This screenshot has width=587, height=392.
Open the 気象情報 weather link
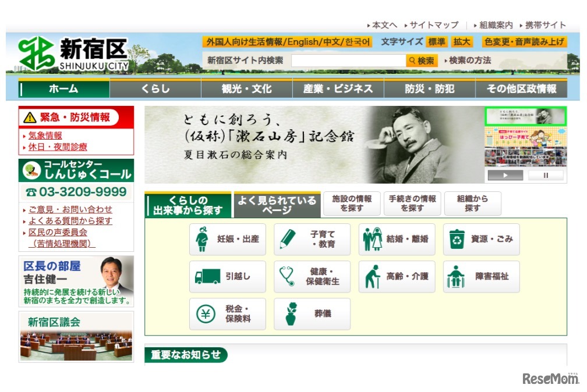pos(45,136)
